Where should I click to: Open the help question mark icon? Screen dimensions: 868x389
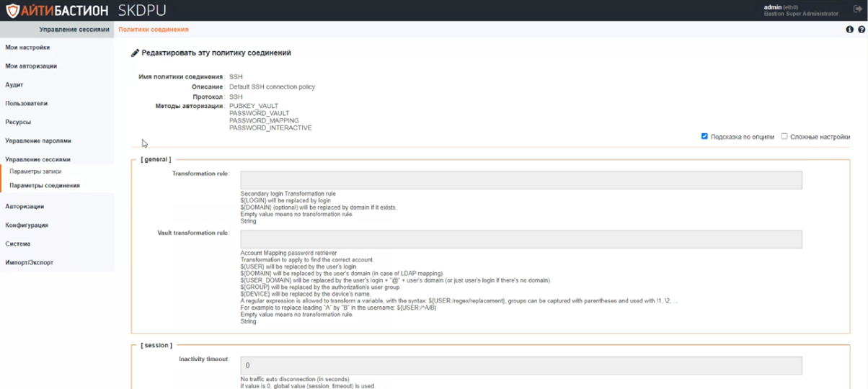(x=862, y=30)
